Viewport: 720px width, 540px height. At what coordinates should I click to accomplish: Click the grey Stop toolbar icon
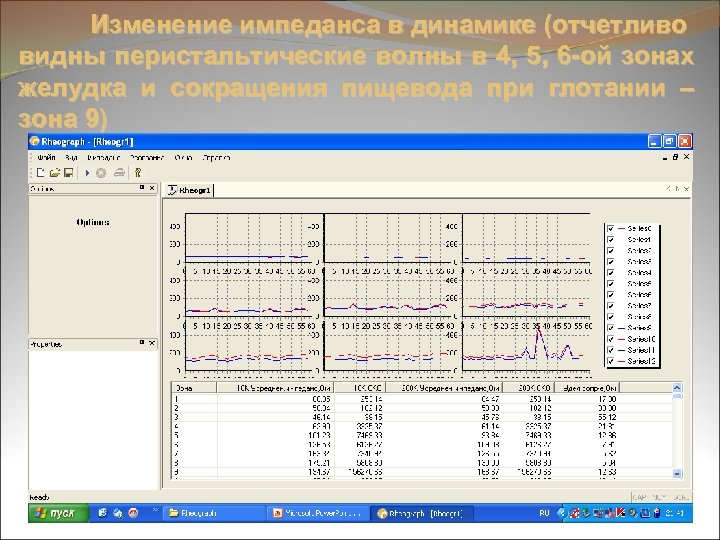tap(101, 173)
